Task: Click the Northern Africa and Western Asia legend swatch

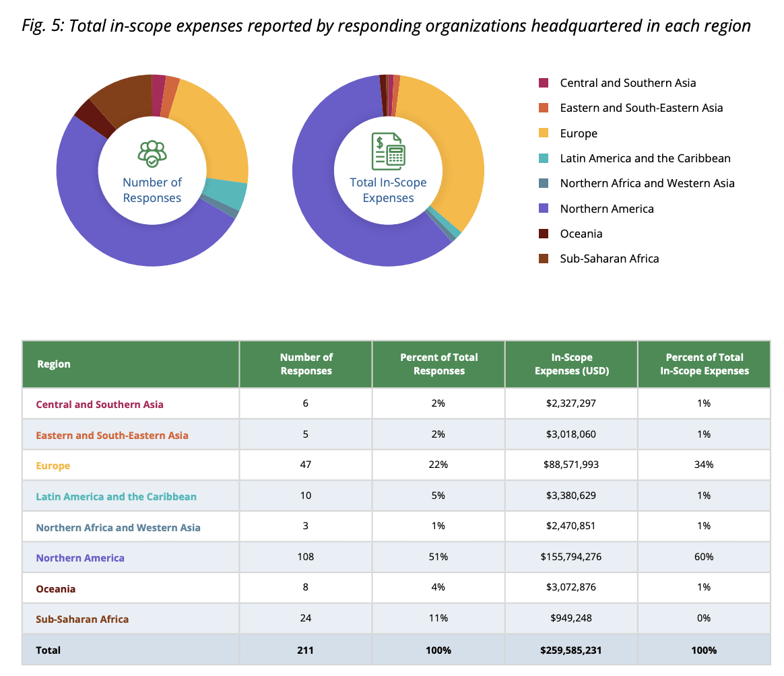Action: (x=543, y=182)
